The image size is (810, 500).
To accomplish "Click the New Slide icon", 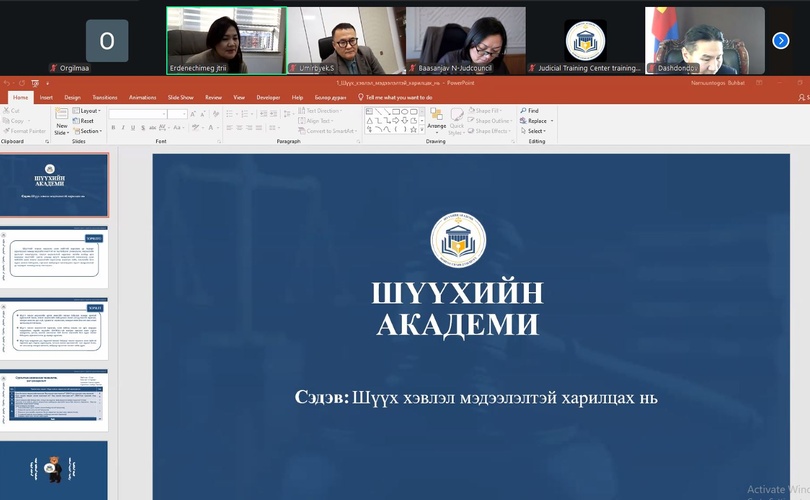I will pyautogui.click(x=61, y=115).
